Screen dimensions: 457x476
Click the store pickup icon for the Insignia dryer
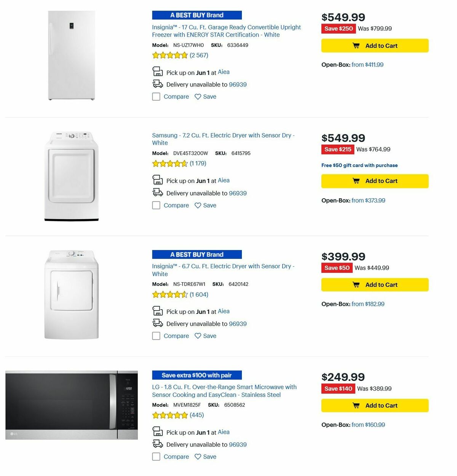[x=158, y=311]
